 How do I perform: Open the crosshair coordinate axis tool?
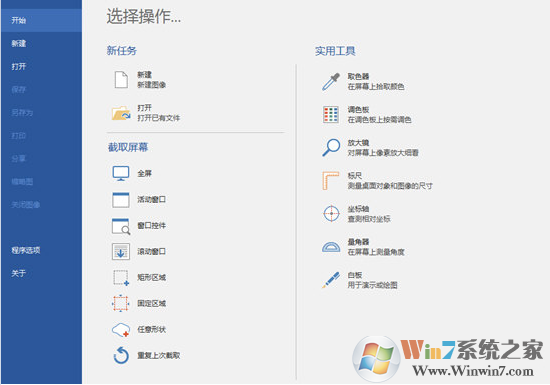point(331,214)
